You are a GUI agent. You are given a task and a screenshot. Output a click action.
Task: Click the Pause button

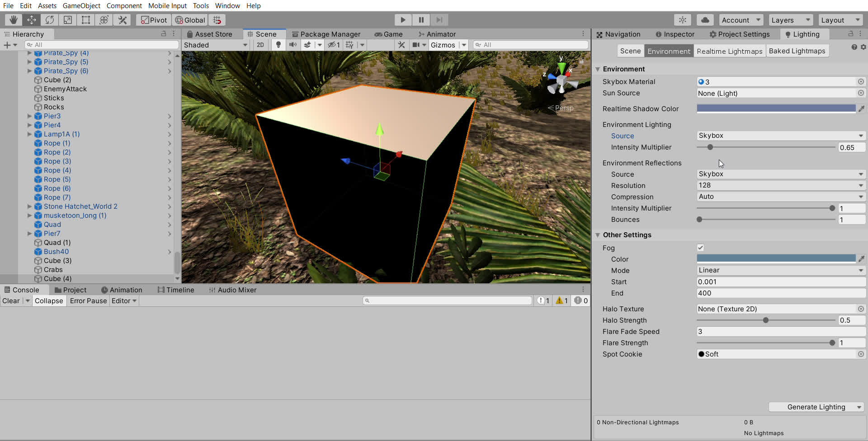click(x=421, y=20)
